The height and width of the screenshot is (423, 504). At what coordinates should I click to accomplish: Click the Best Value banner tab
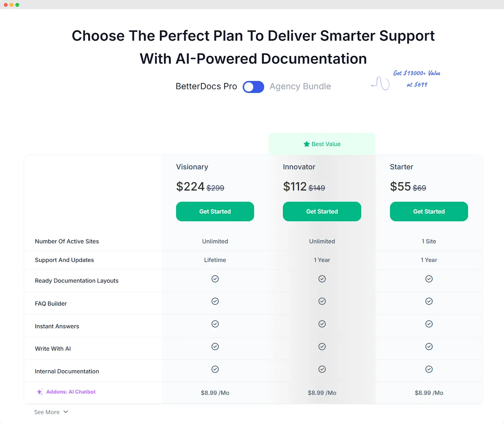click(322, 144)
